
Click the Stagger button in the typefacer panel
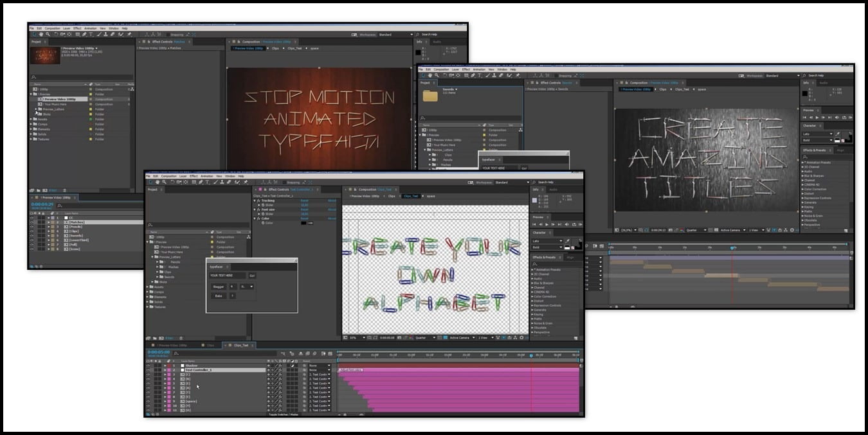[219, 287]
